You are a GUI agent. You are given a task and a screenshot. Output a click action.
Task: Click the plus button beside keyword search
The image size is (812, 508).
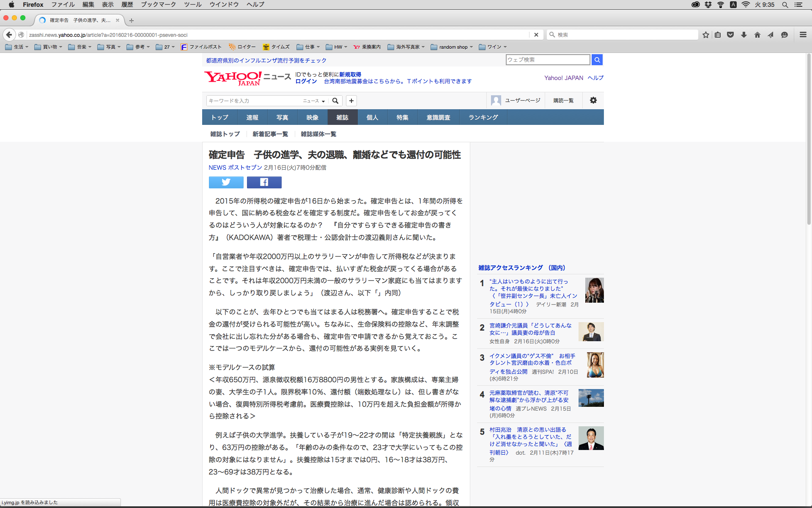point(351,101)
